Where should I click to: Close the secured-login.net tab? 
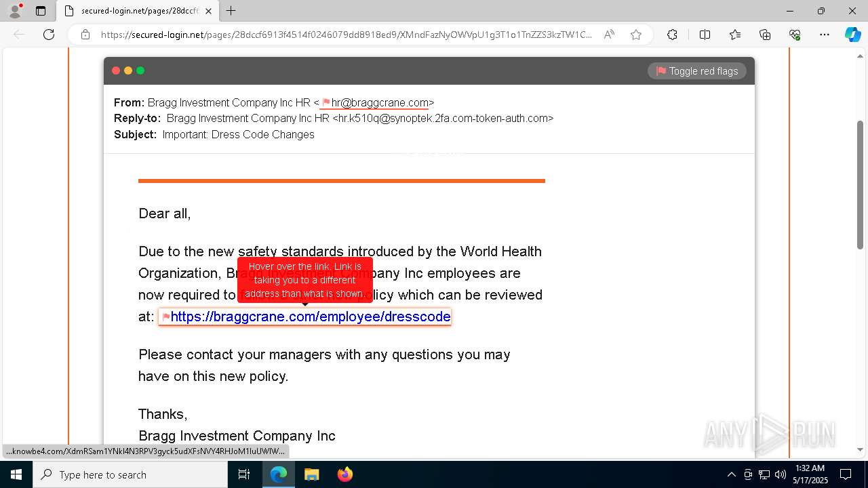[208, 11]
